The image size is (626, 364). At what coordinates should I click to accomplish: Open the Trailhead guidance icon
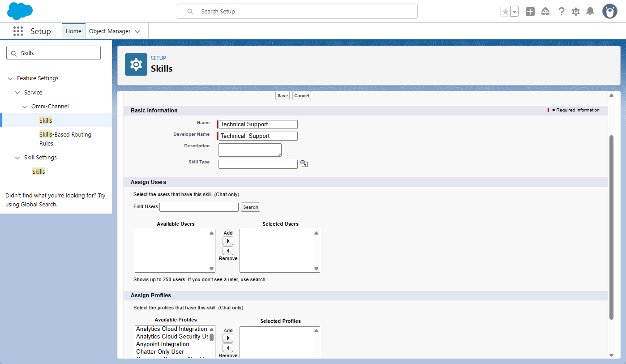545,12
